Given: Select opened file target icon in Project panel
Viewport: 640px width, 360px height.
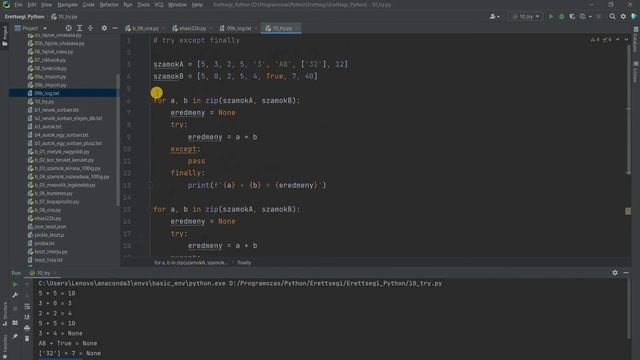Looking at the screenshot, I should click(69, 28).
